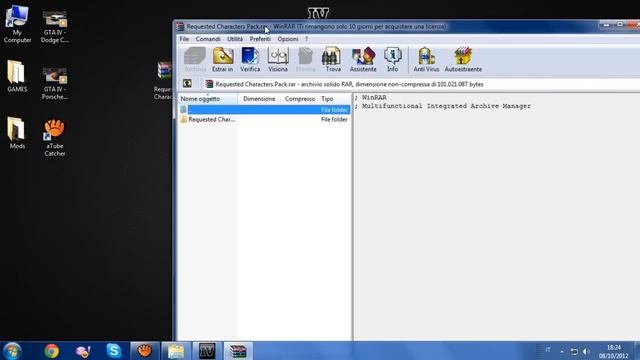640x360 pixels.
Task: Sort by Compresso column header
Action: (300, 99)
